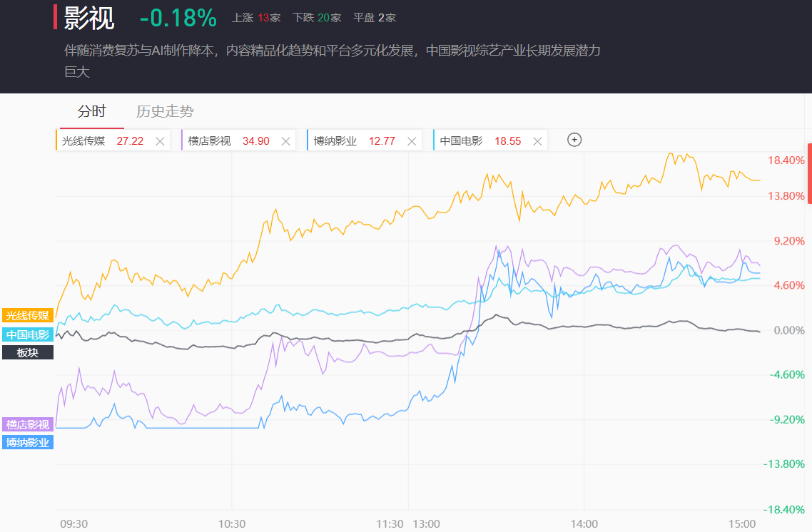The image size is (812, 532).
Task: Click the 影视 sector title
Action: (89, 19)
